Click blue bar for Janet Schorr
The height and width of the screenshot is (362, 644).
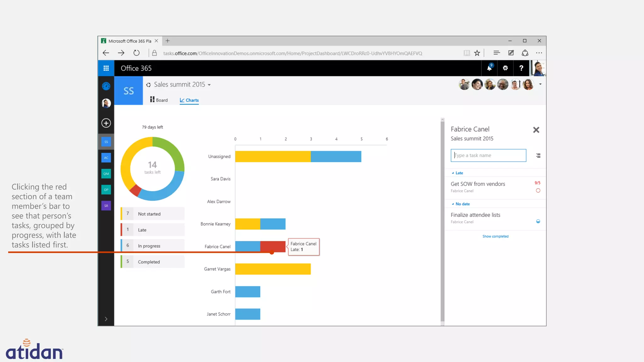click(x=248, y=314)
